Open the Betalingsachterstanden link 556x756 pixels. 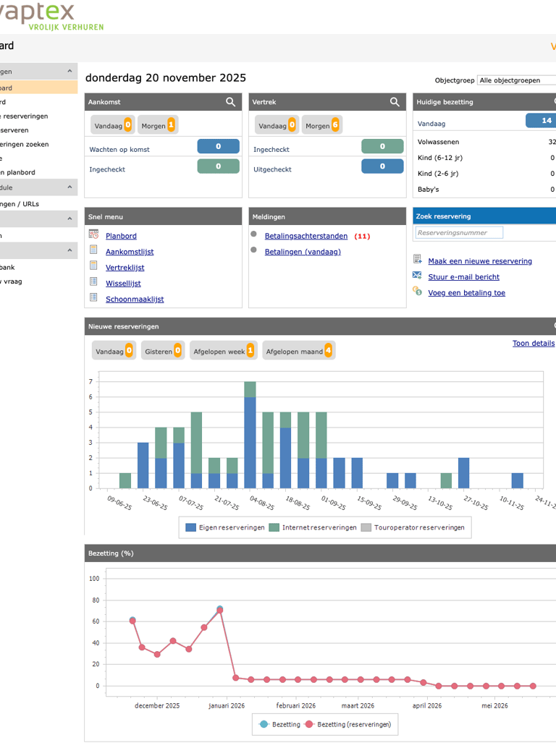306,237
